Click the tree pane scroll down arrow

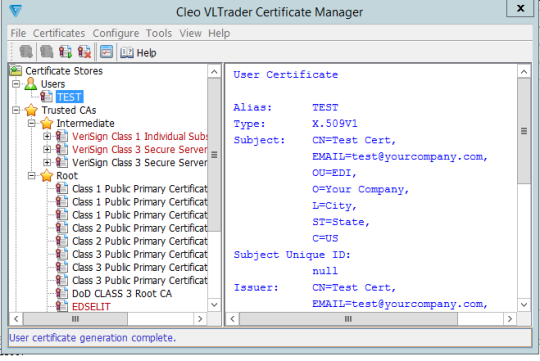click(214, 305)
